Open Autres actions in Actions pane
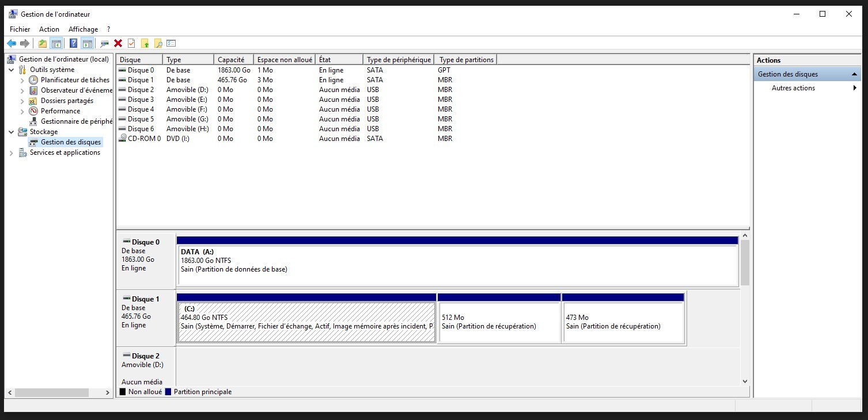This screenshot has height=420, width=868. [x=793, y=88]
